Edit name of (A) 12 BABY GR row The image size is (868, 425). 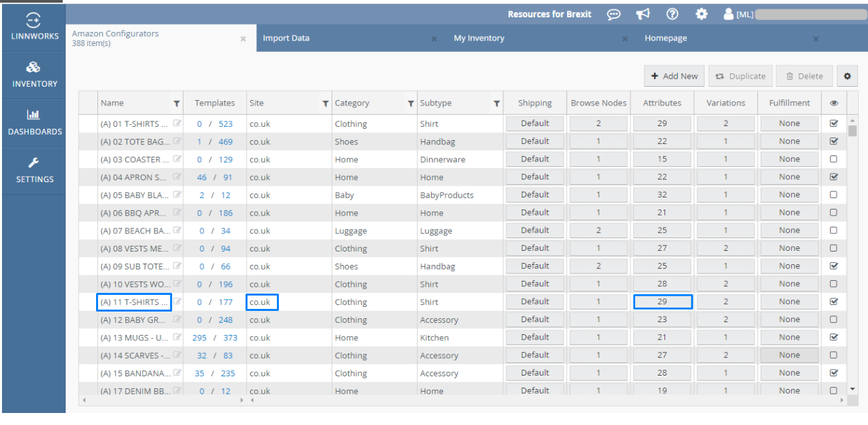click(177, 320)
